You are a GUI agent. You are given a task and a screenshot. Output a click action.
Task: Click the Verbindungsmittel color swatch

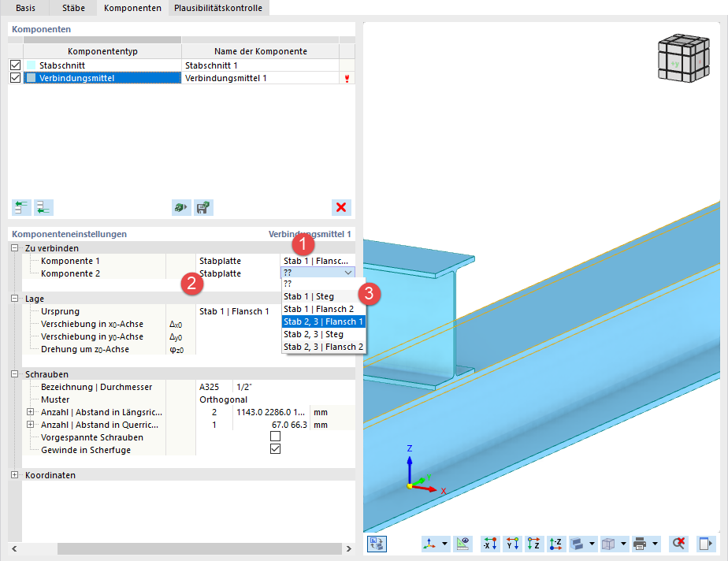[x=31, y=77]
